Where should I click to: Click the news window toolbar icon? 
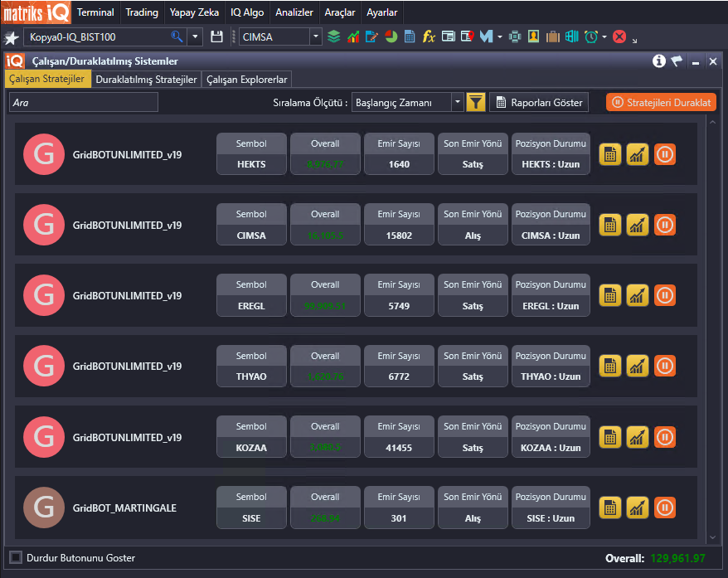point(448,36)
